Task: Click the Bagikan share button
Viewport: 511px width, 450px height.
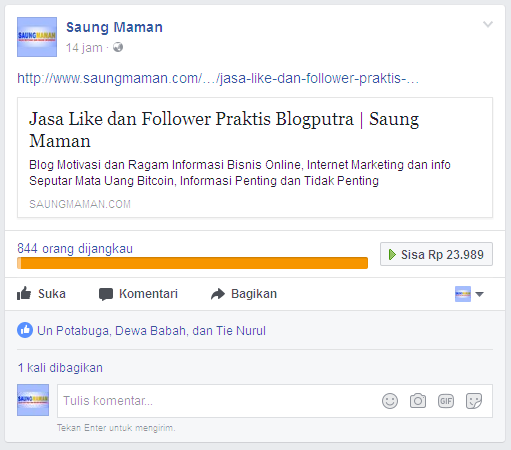Action: tap(244, 294)
